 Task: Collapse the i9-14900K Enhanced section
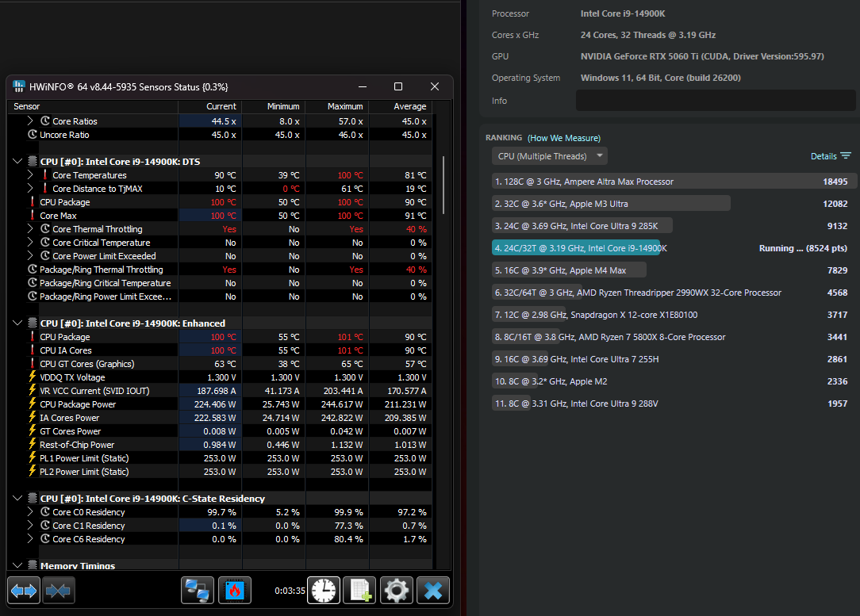pos(17,323)
